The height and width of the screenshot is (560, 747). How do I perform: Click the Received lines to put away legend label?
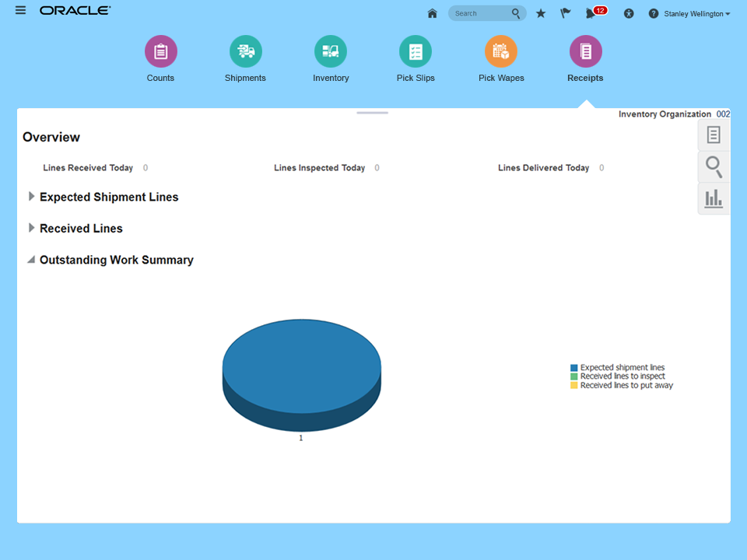point(626,385)
